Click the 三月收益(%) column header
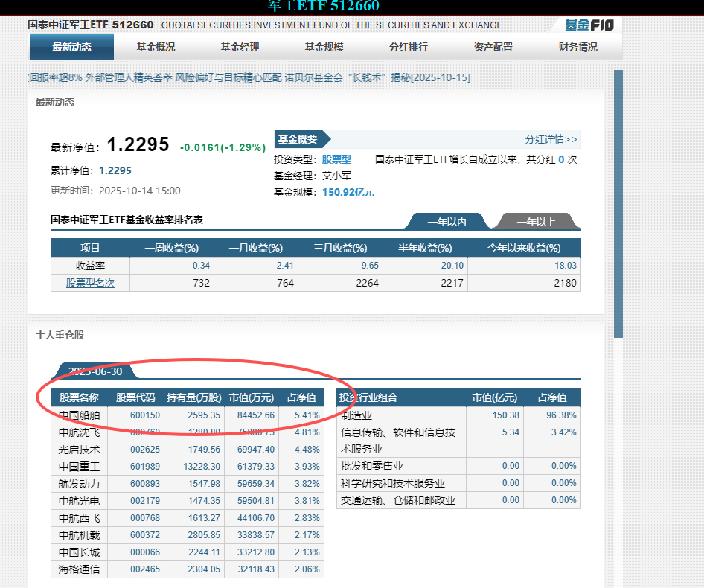This screenshot has width=704, height=588. [x=340, y=248]
